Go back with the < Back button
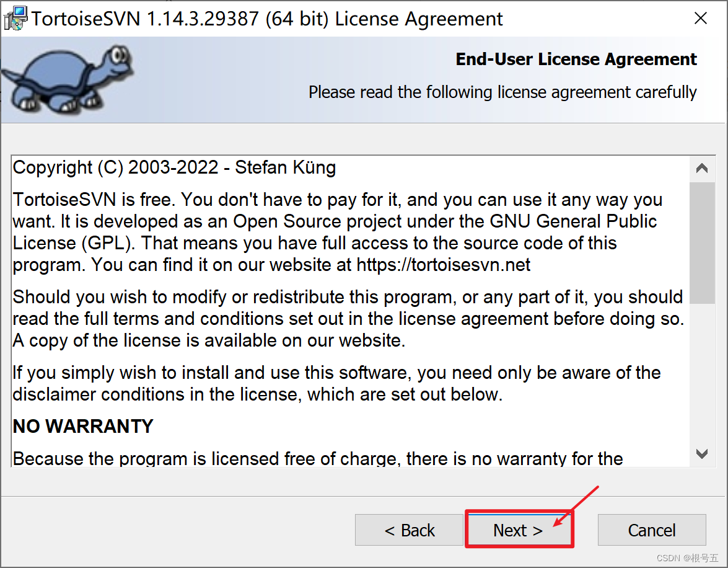 click(x=409, y=530)
